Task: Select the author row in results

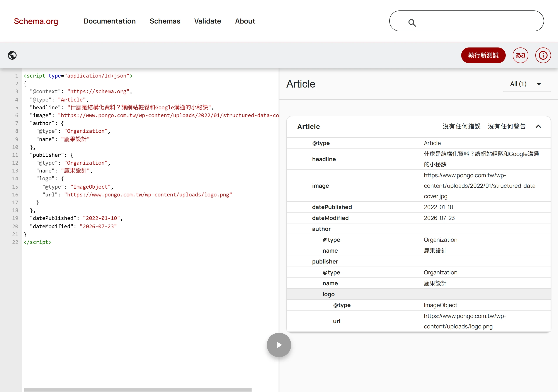Action: coord(418,229)
